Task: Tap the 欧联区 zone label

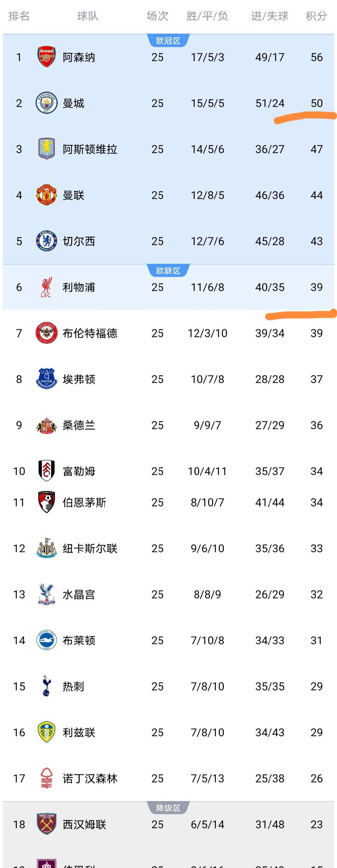Action: click(168, 271)
